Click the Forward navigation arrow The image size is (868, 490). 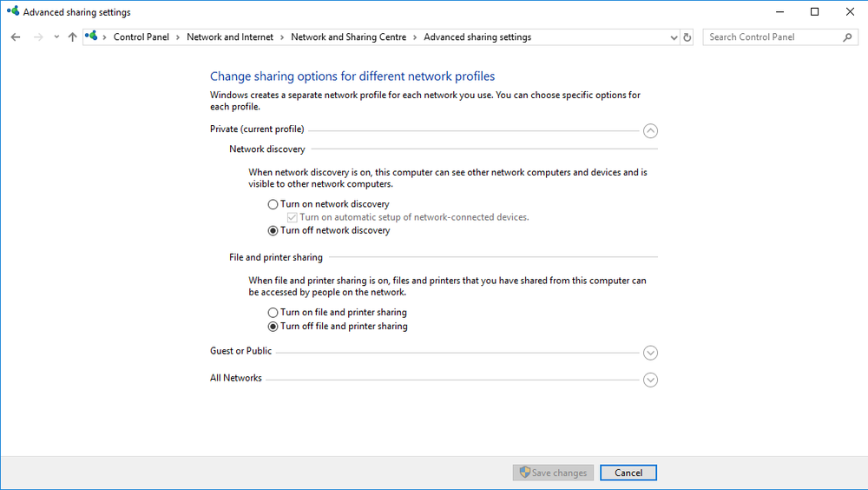(x=38, y=37)
